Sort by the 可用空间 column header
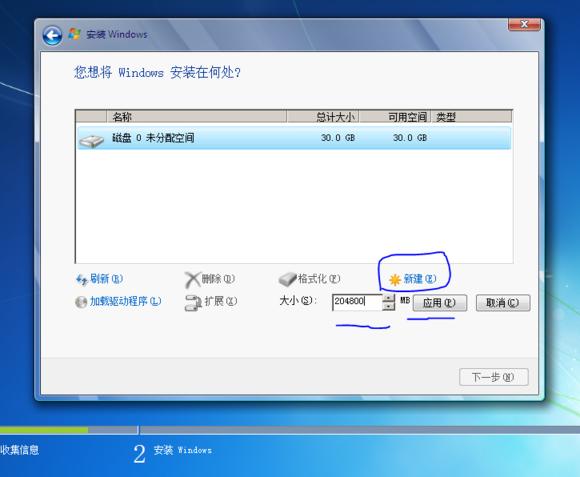Screen dimensions: 580x477 click(x=395, y=117)
